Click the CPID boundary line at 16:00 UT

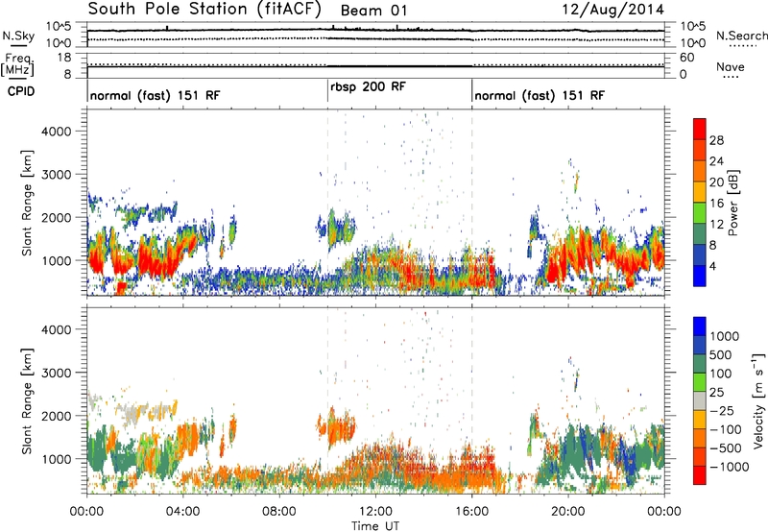[x=472, y=91]
